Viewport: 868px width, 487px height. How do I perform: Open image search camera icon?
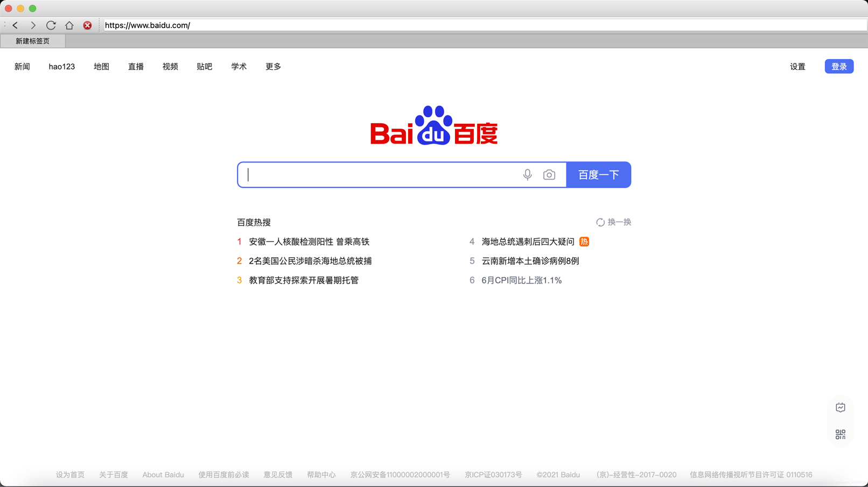click(549, 175)
